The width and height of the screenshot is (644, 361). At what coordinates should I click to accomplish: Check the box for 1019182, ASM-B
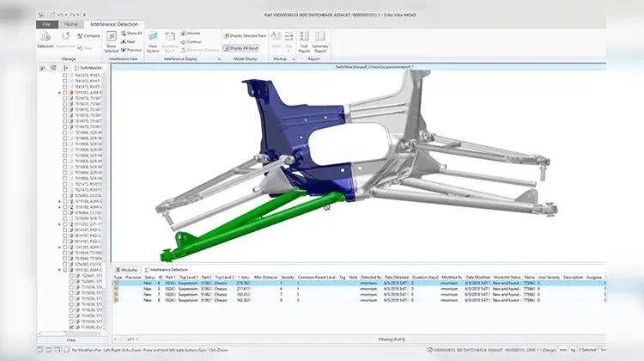[x=65, y=93]
